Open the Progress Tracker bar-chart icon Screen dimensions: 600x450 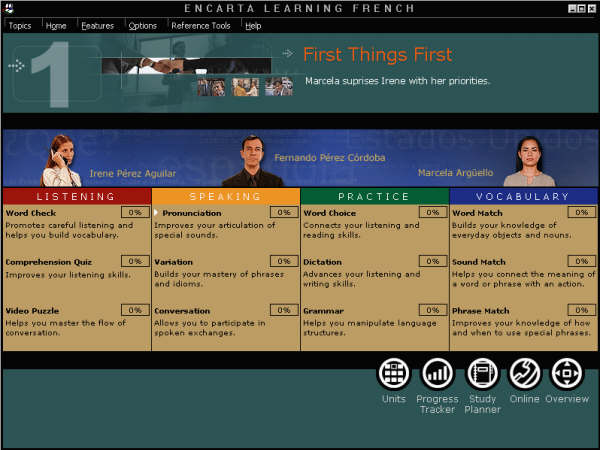(437, 373)
